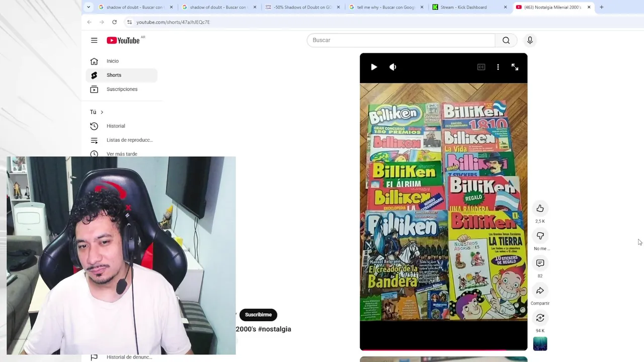Click the short's video progress bar

pos(443,349)
